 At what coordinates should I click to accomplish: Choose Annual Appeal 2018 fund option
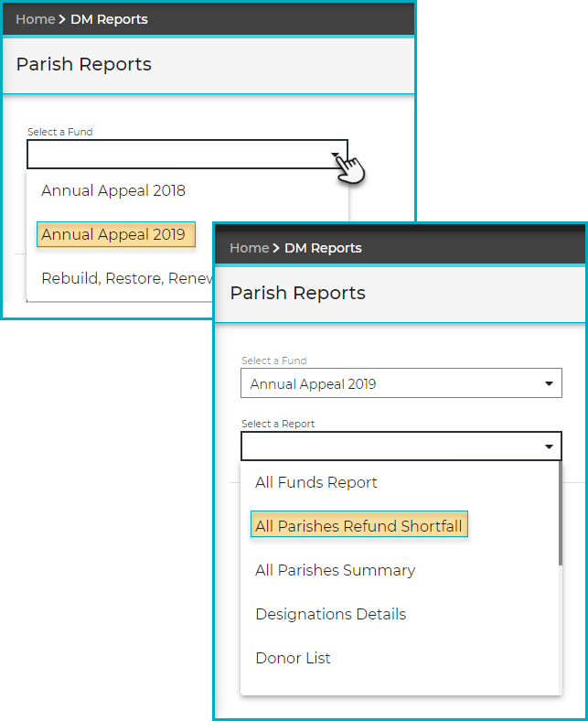(x=113, y=190)
